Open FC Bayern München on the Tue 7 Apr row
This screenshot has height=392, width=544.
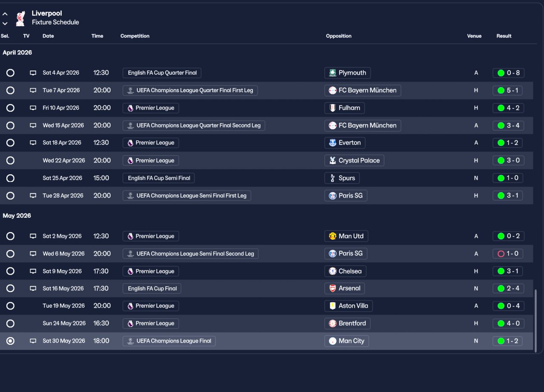pyautogui.click(x=363, y=90)
